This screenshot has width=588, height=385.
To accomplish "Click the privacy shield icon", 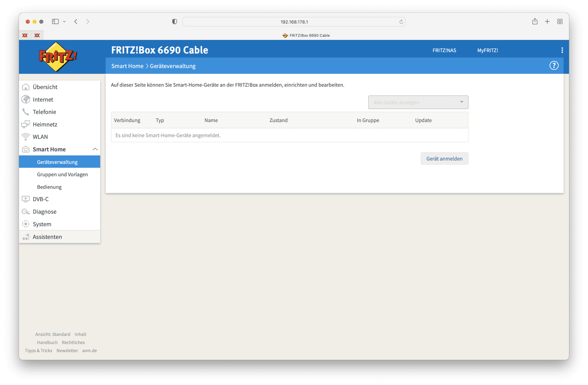I will click(x=175, y=21).
